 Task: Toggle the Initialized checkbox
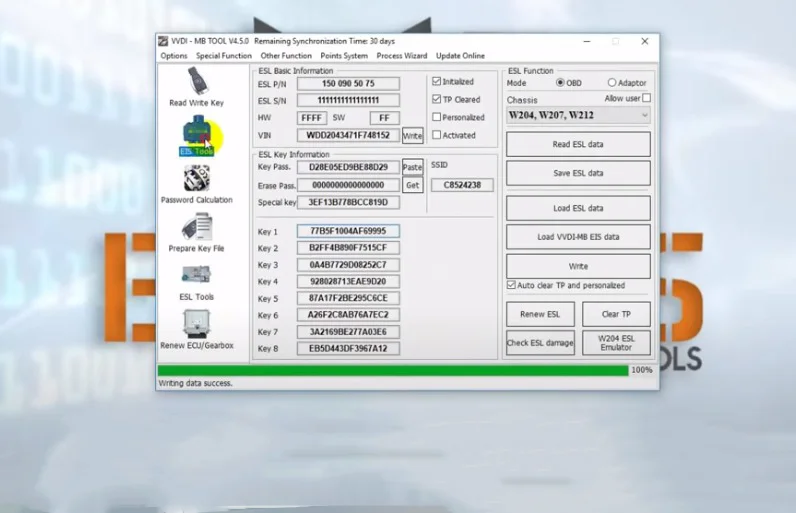(437, 81)
